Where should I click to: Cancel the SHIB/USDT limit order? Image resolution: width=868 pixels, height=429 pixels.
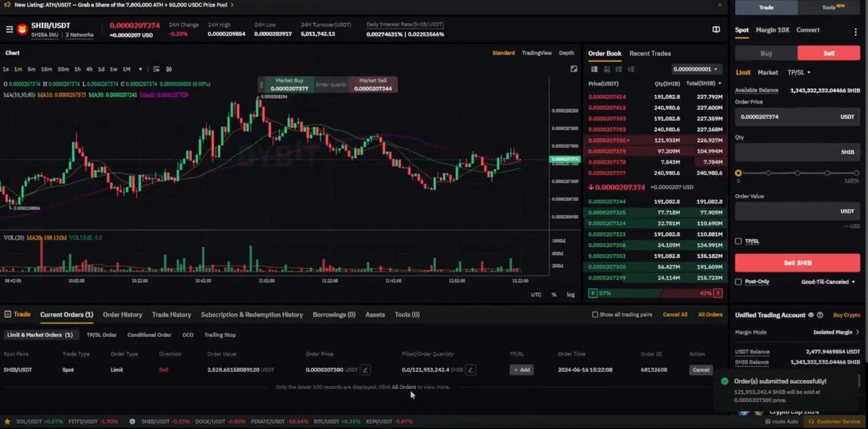pos(701,370)
